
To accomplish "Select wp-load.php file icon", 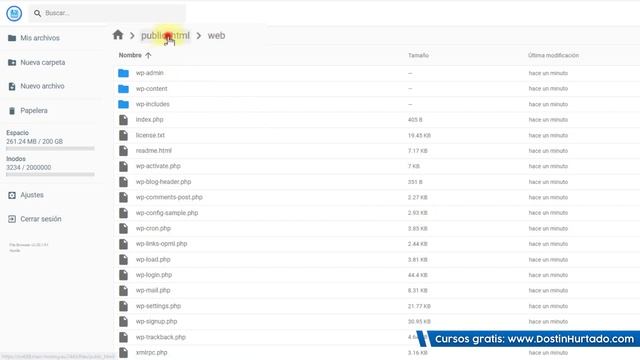I will click(123, 259).
